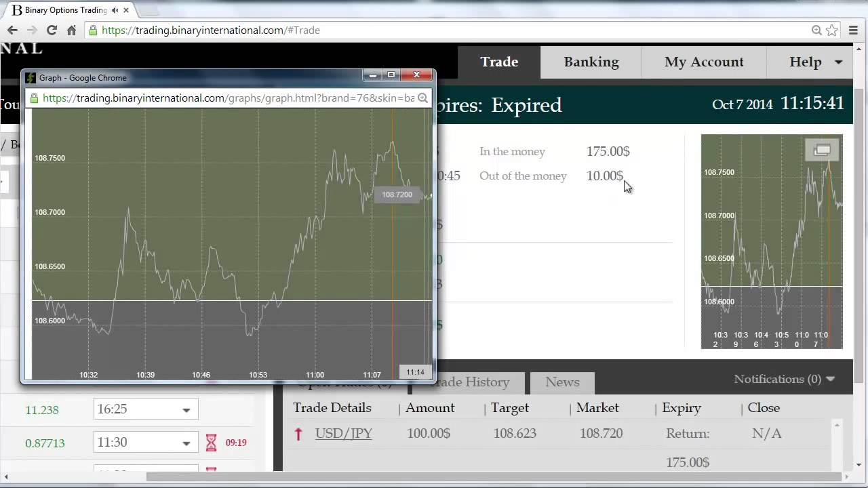868x488 pixels.
Task: Click lock icon in Graph window address bar
Action: [34, 98]
